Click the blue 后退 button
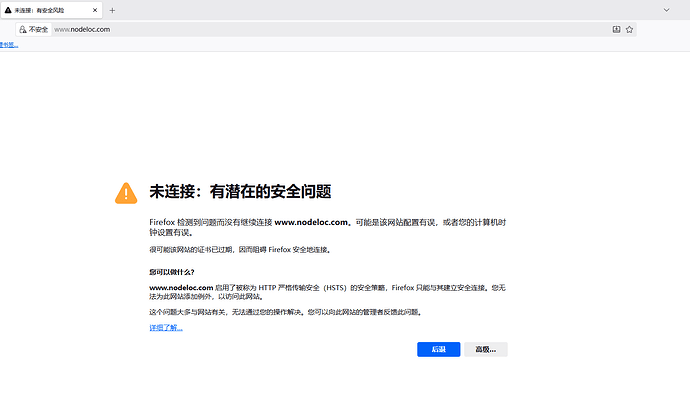The height and width of the screenshot is (404, 690). (x=438, y=349)
